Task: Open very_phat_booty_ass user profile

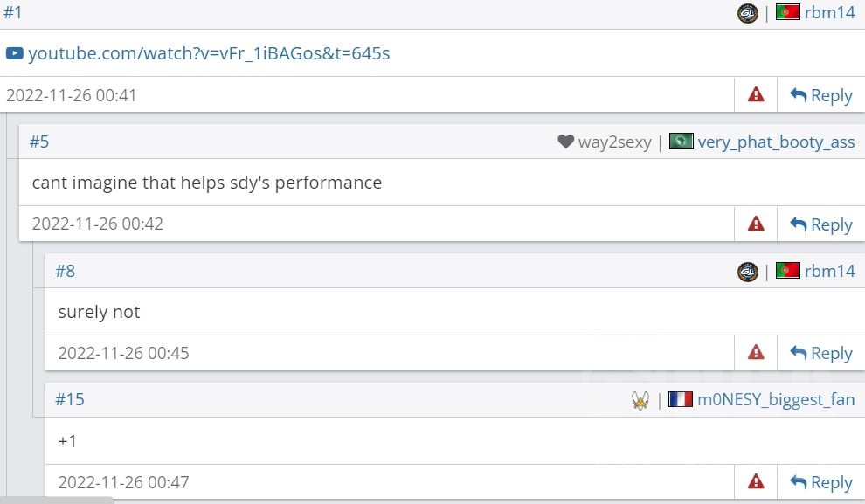Action: click(x=776, y=142)
